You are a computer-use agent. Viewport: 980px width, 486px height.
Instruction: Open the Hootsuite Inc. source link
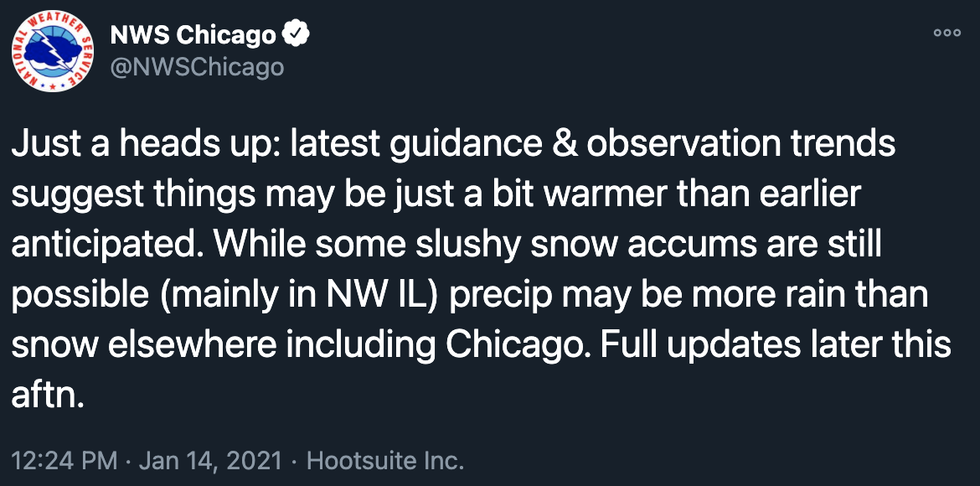pos(385,461)
